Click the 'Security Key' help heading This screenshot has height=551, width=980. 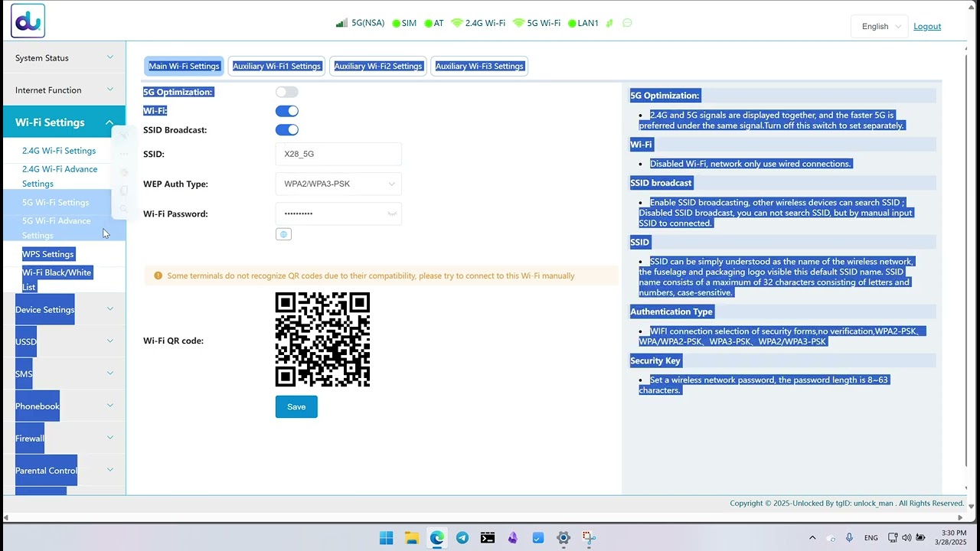[655, 360]
